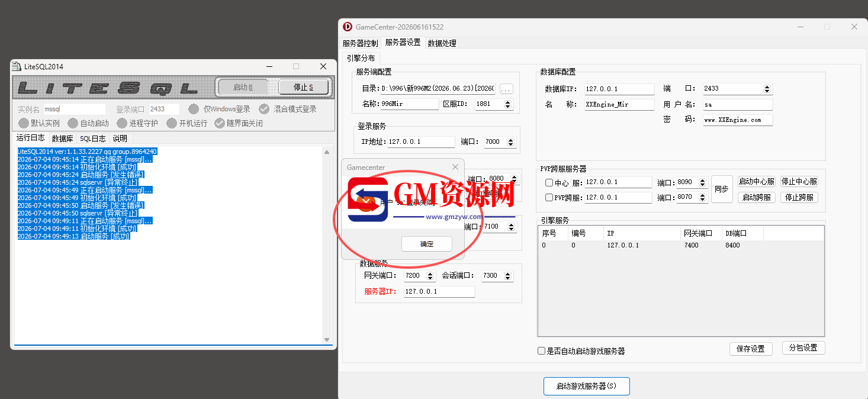868x399 pixels.
Task: Click 停止 S in LiteSQL window
Action: (x=303, y=87)
